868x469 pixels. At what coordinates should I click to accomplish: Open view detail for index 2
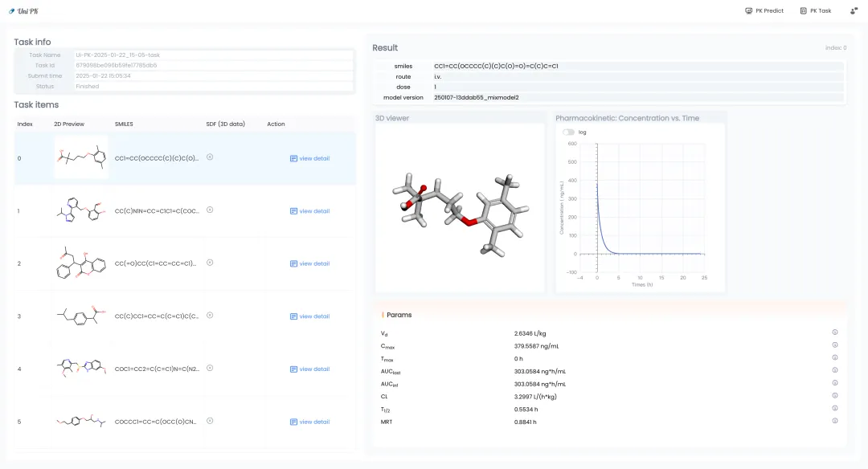click(x=309, y=263)
